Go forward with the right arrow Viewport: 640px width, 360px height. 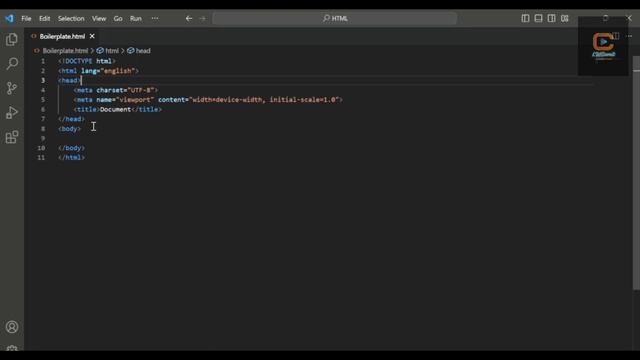(x=202, y=18)
